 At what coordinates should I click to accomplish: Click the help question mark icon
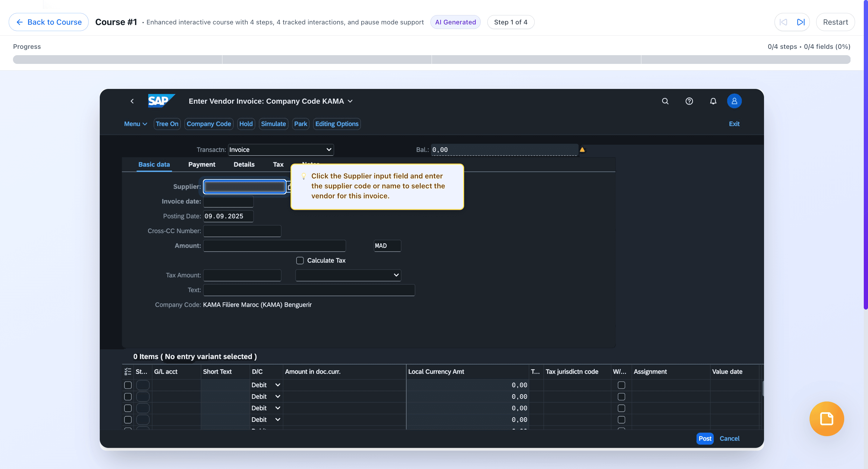point(689,101)
